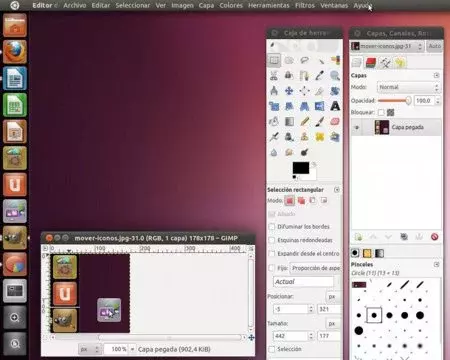Select the Measure compass tool
The image size is (450, 360).
point(274,91)
